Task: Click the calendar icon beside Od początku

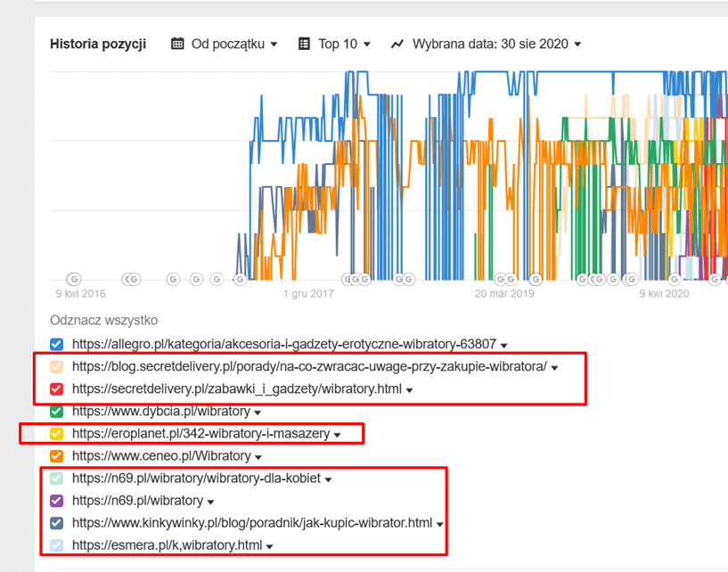Action: [x=177, y=44]
